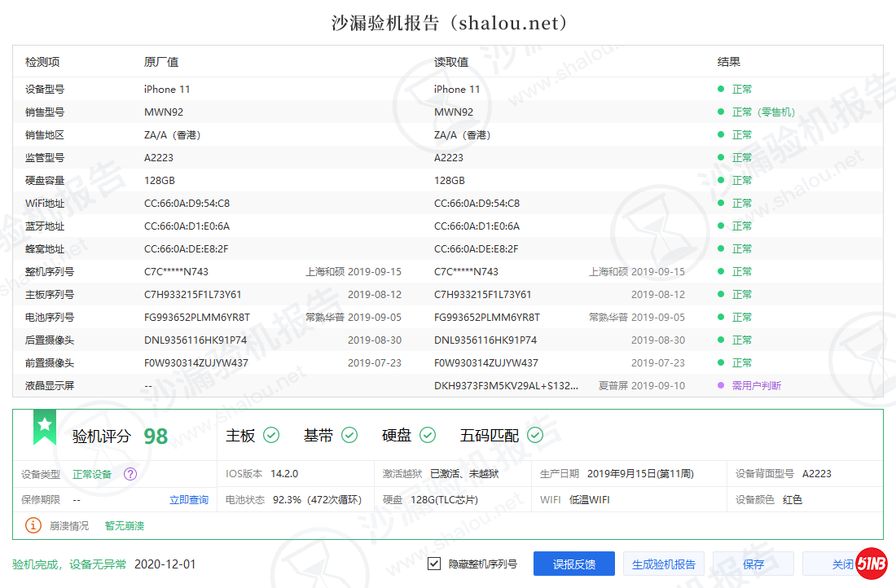The height and width of the screenshot is (588, 896).
Task: Toggle the 隐藏整机序列号 checkbox
Action: coord(434,564)
